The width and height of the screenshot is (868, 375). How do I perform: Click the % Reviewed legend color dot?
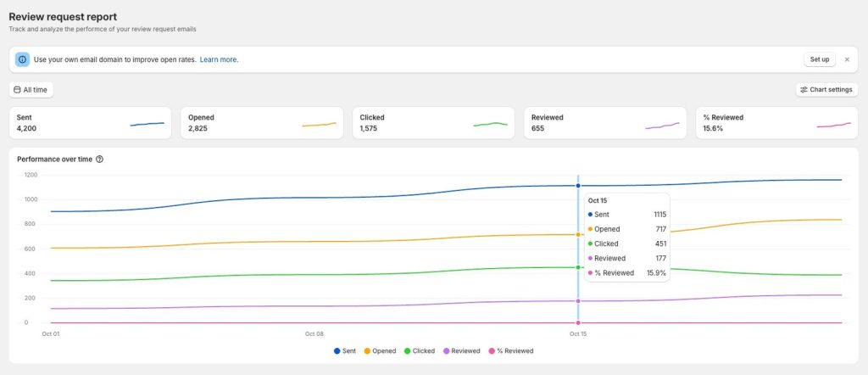click(492, 350)
